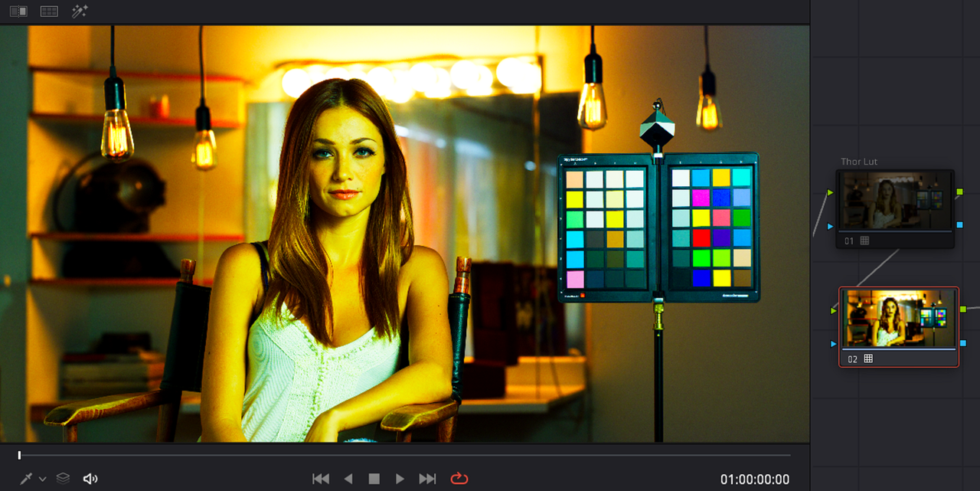Click node 02's blue key output square
Image resolution: width=980 pixels, height=491 pixels.
tap(963, 342)
